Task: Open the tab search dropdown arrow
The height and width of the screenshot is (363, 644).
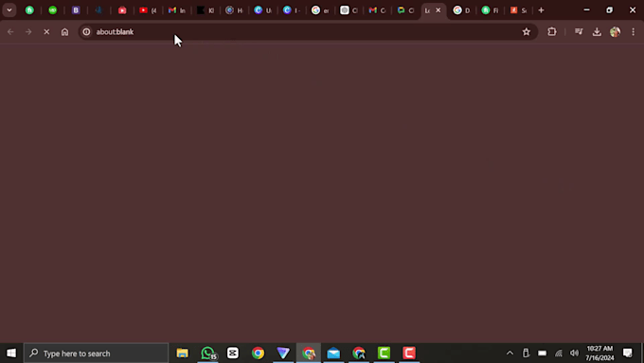Action: 9,10
